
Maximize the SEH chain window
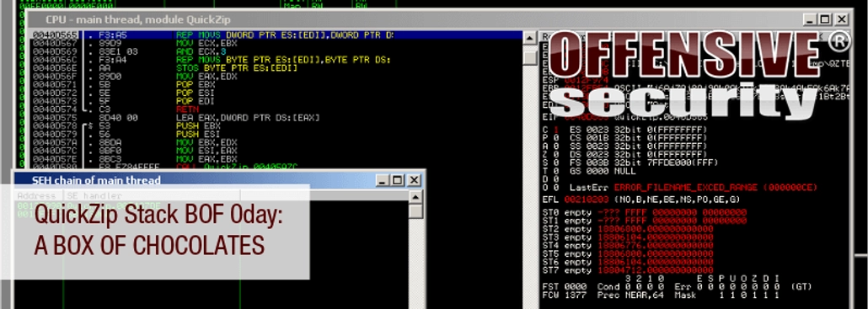[398, 180]
